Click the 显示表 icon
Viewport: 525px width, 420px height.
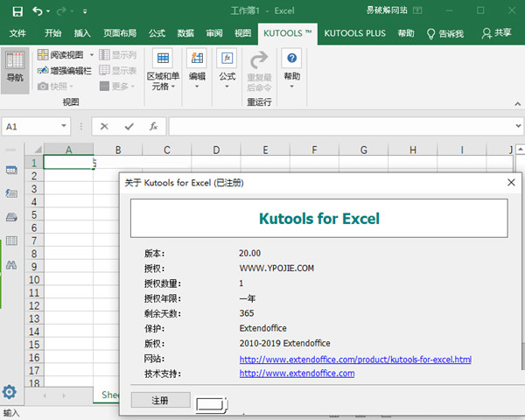coord(104,70)
